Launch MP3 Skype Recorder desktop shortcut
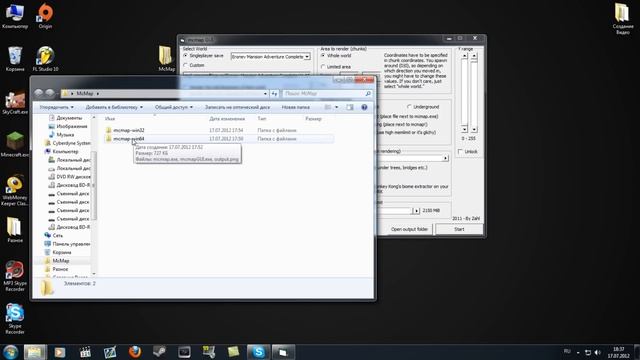The image size is (640, 360). click(x=15, y=276)
